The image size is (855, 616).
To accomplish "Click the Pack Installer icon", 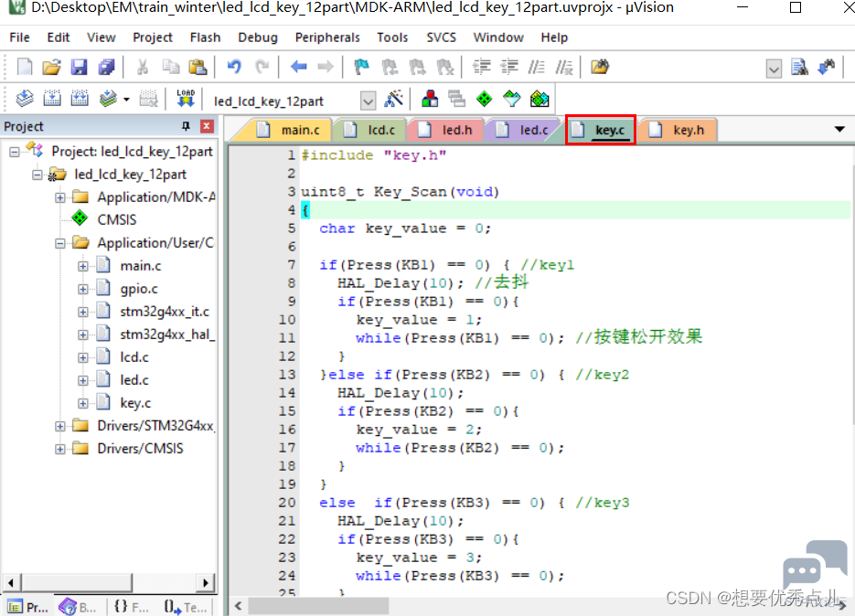I will 540,100.
